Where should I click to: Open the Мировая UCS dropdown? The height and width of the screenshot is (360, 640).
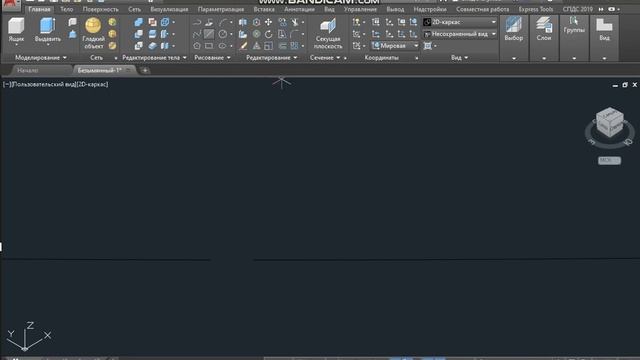click(x=395, y=46)
